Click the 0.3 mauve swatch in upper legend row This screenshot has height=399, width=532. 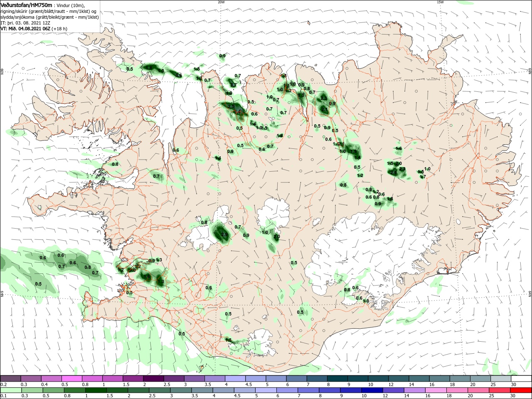pos(31,379)
